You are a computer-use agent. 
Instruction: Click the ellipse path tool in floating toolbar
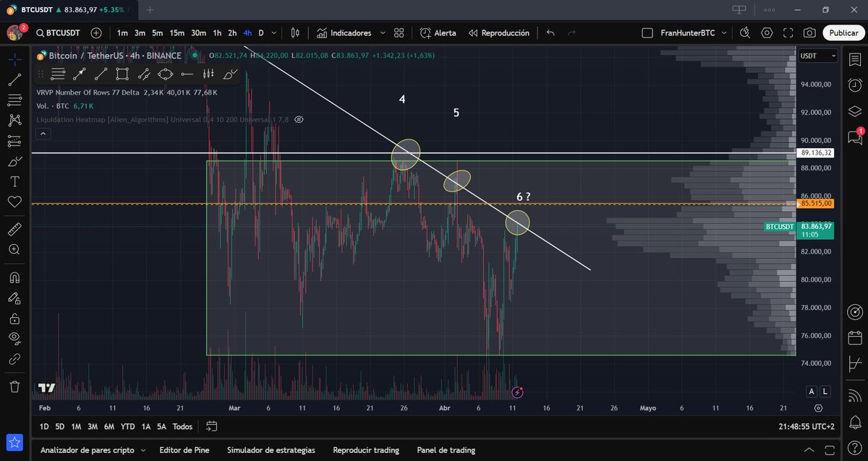(x=165, y=74)
